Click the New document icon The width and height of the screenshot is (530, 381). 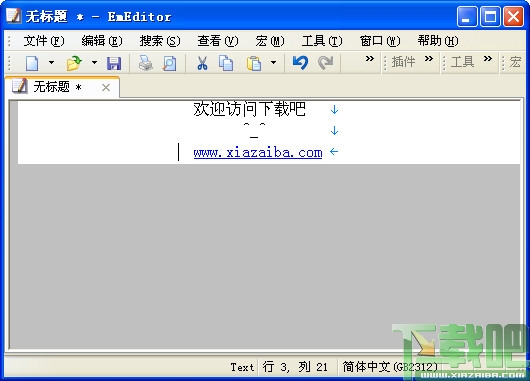(x=32, y=63)
